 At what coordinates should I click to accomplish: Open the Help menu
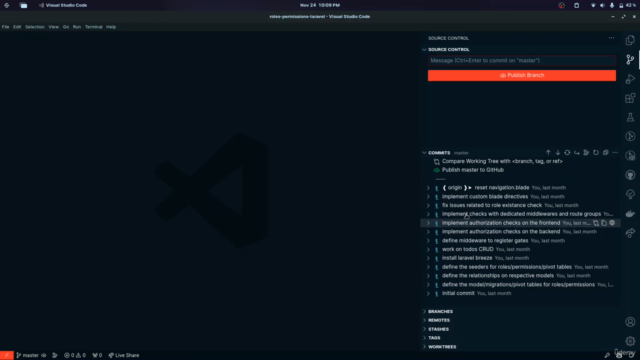click(111, 27)
